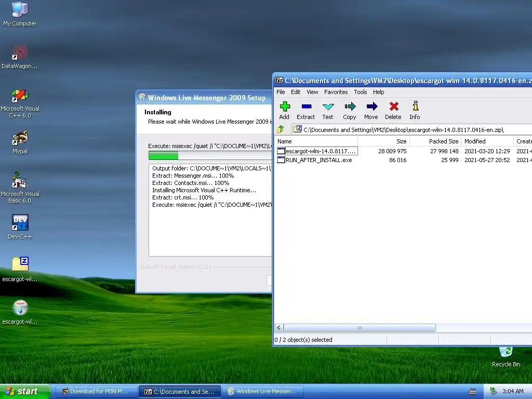Viewport: 532px width, 399px height.
Task: Click the RUN_AFTER_INSTALL.exe file icon
Action: click(281, 160)
